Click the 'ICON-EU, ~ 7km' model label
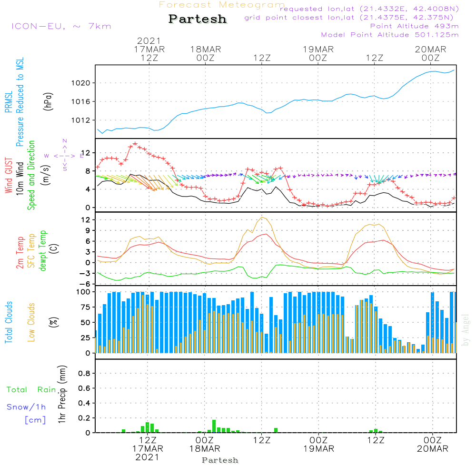The width and height of the screenshot is (476, 476). click(x=61, y=26)
